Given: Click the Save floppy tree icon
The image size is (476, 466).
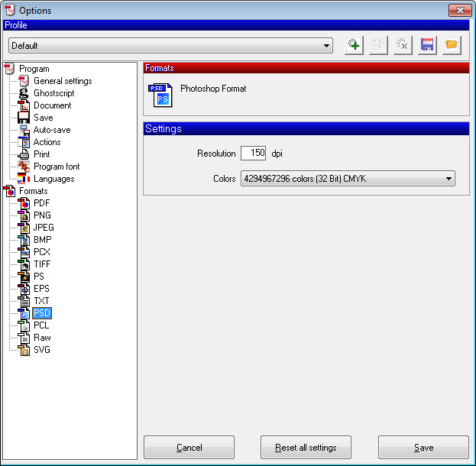Looking at the screenshot, I should (x=24, y=118).
